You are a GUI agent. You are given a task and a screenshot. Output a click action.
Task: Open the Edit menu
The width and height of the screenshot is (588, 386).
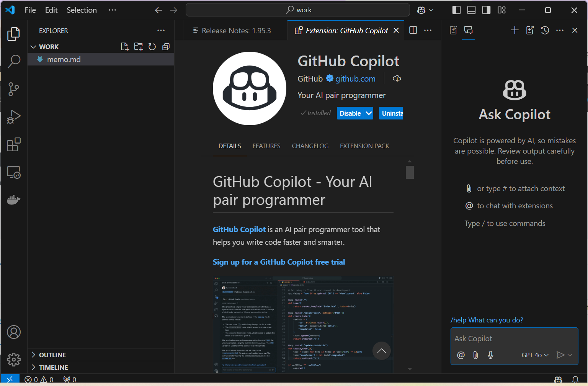(51, 10)
